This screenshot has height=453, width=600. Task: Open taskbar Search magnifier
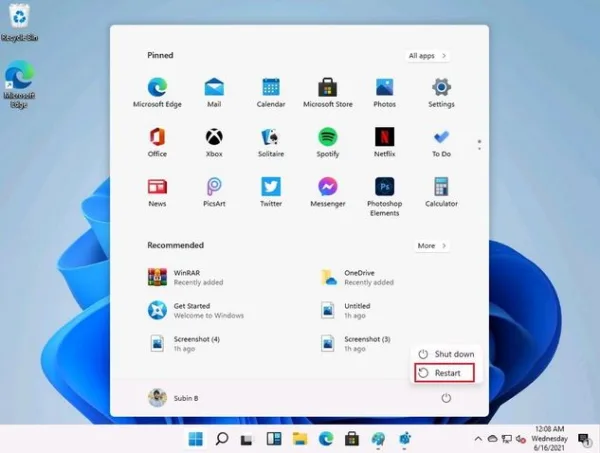222,439
